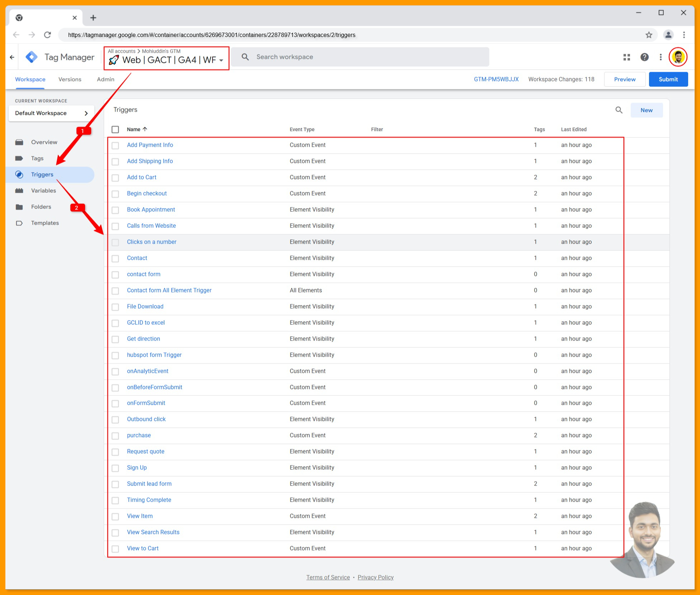The image size is (700, 595).
Task: Open the Google apps grid icon
Action: click(x=627, y=57)
